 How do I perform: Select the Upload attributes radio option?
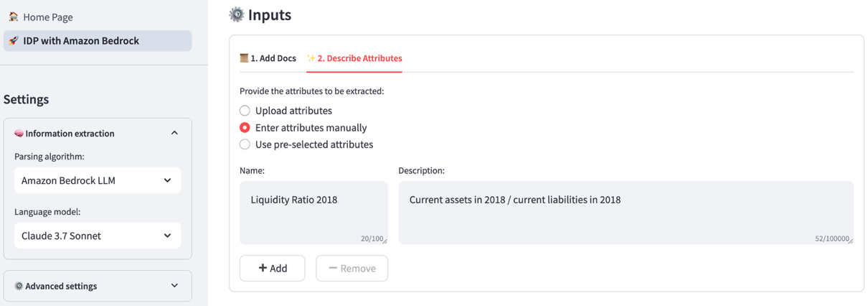(245, 111)
